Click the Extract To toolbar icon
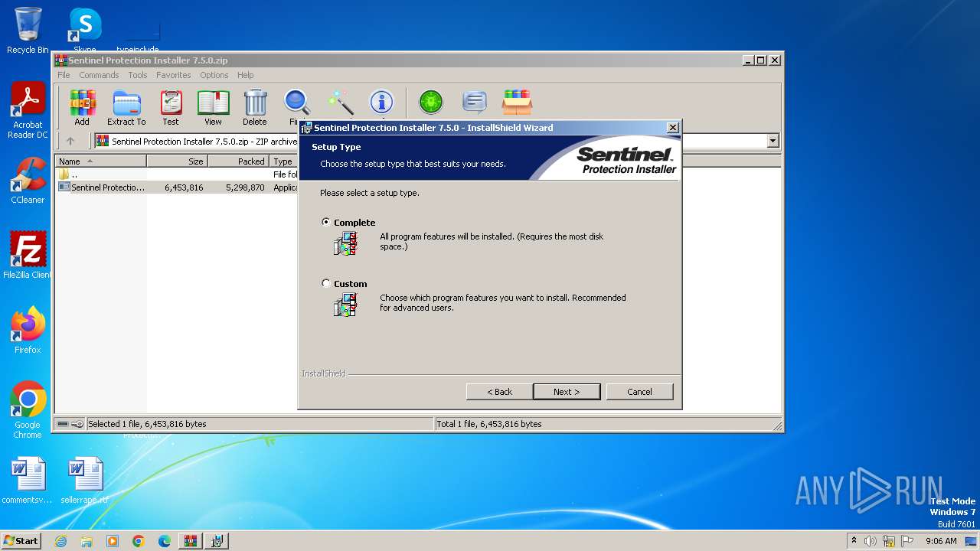The image size is (980, 551). tap(126, 107)
